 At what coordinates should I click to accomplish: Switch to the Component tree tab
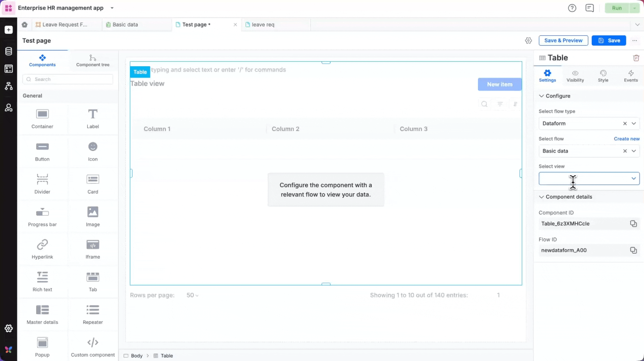pyautogui.click(x=93, y=61)
